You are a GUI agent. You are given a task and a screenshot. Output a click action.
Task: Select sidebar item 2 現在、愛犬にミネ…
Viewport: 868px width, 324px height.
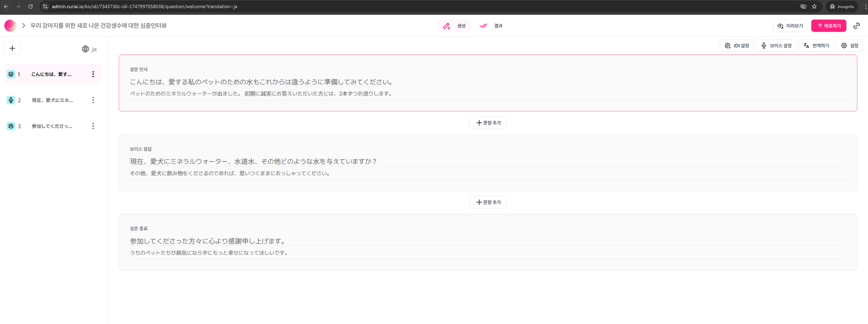pyautogui.click(x=53, y=100)
